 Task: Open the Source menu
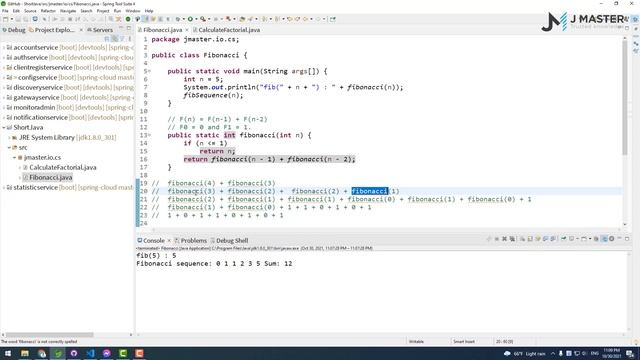pyautogui.click(x=30, y=11)
